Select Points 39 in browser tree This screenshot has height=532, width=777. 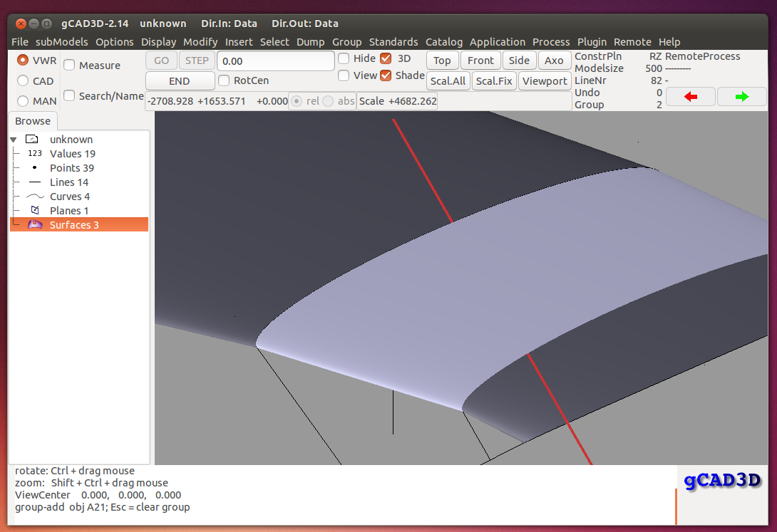pyautogui.click(x=79, y=168)
